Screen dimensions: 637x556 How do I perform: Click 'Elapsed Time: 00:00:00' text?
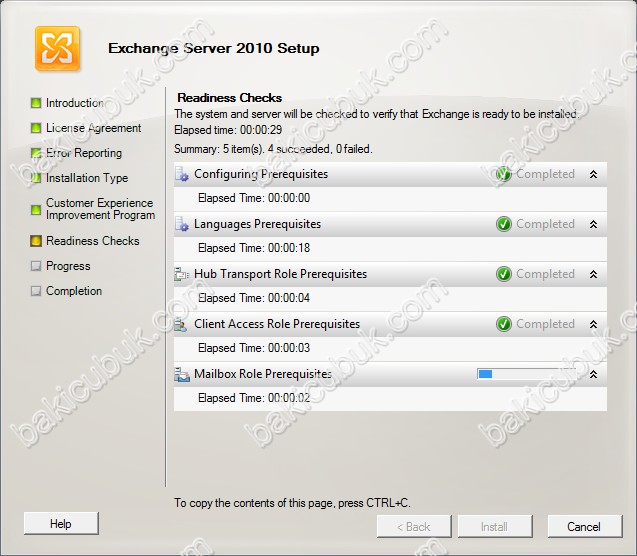254,198
